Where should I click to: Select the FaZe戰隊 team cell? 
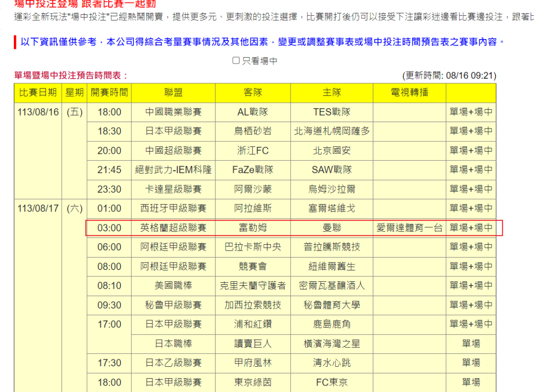[x=253, y=170]
